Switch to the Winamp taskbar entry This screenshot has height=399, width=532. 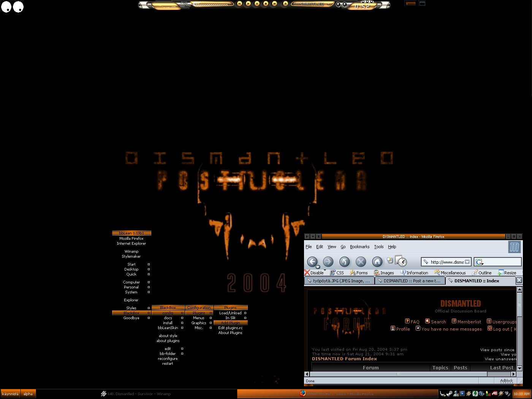[136, 394]
